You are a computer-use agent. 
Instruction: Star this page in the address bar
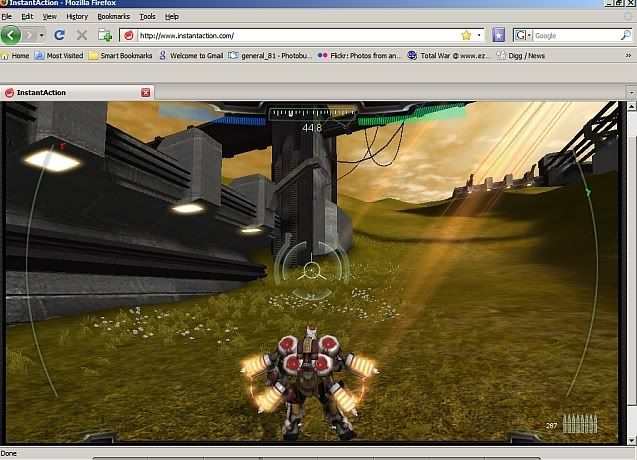point(466,35)
